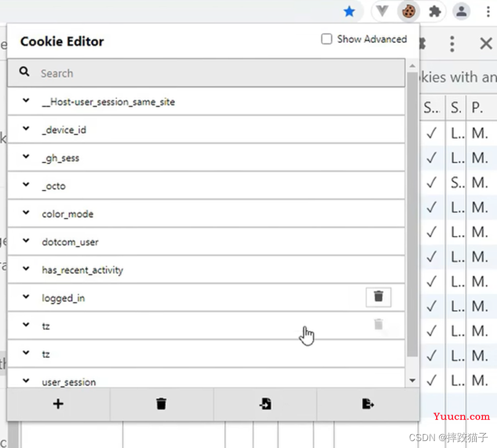
Task: Expand the dotcom_user cookie chevron
Action: coord(26,240)
